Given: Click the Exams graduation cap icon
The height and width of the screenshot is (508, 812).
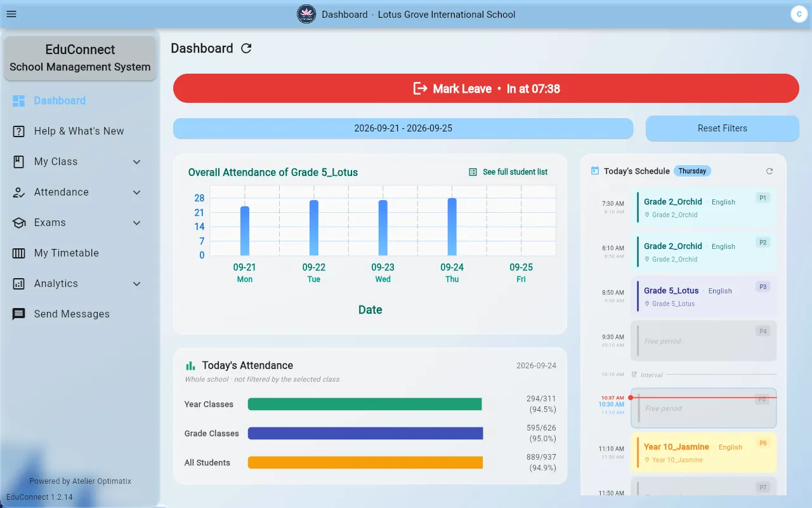Looking at the screenshot, I should tap(19, 222).
